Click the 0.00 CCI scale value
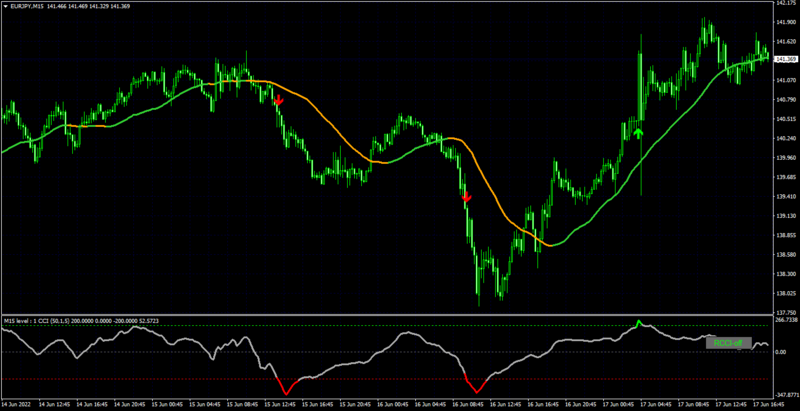Viewport: 800px width, 411px height. pos(780,352)
